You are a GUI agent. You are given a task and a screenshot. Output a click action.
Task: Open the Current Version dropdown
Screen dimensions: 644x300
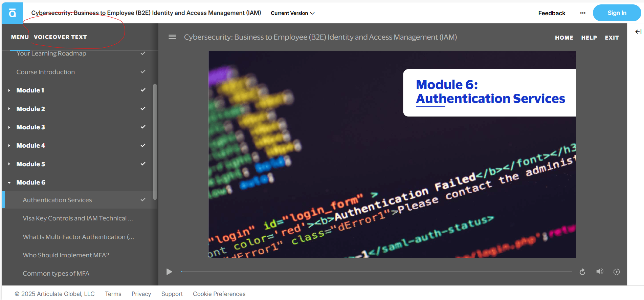292,13
